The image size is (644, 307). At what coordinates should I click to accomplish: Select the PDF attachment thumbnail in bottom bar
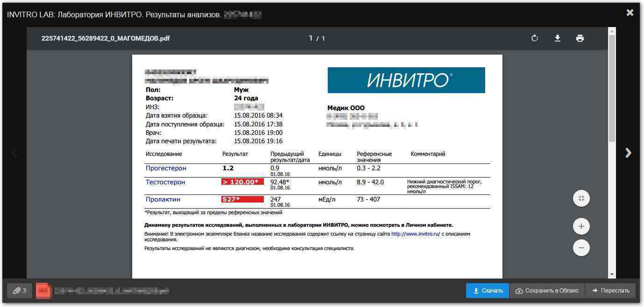point(43,291)
